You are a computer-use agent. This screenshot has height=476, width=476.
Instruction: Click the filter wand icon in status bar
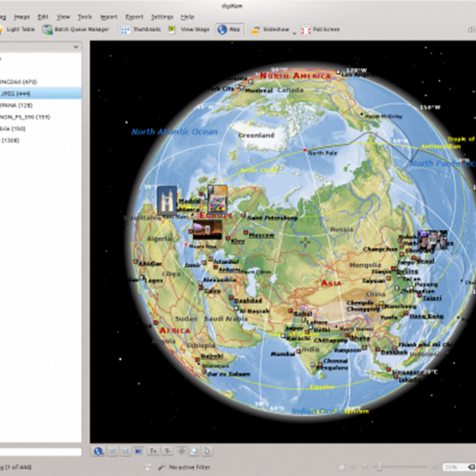[x=162, y=467]
